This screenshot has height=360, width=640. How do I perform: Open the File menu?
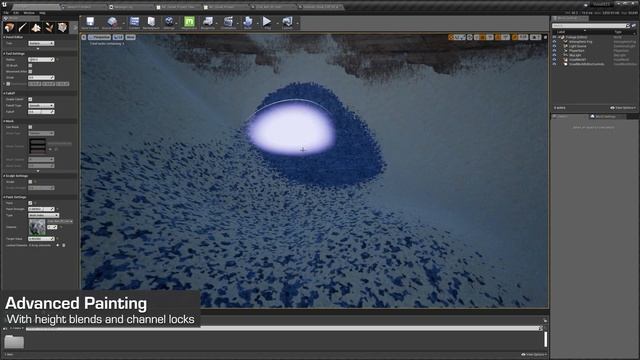pyautogui.click(x=6, y=13)
